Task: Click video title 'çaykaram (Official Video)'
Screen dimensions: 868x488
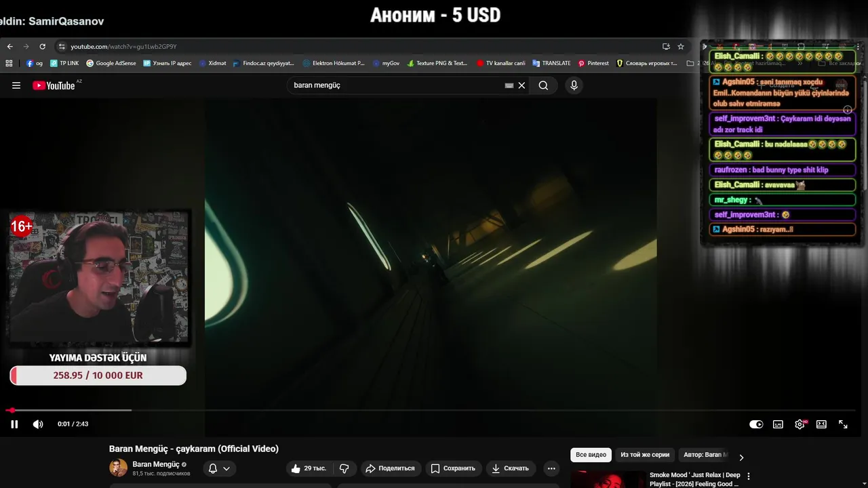Action: [x=194, y=449]
